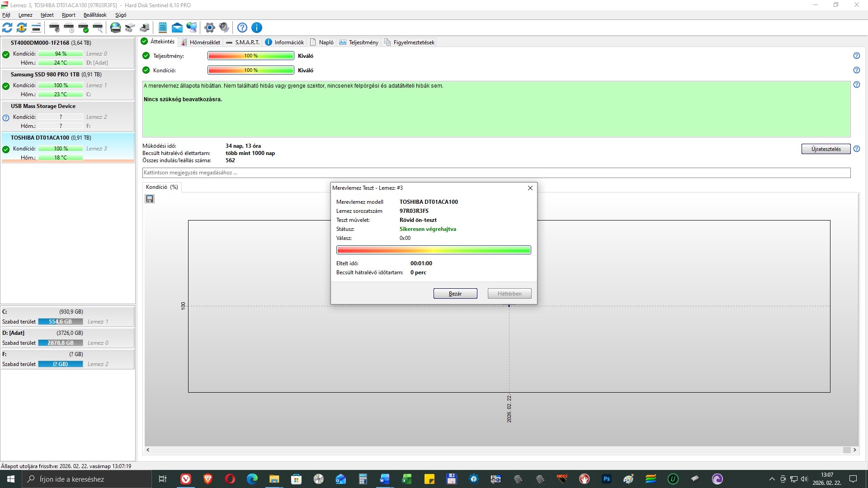Open the Beállítások menu

click(x=95, y=15)
